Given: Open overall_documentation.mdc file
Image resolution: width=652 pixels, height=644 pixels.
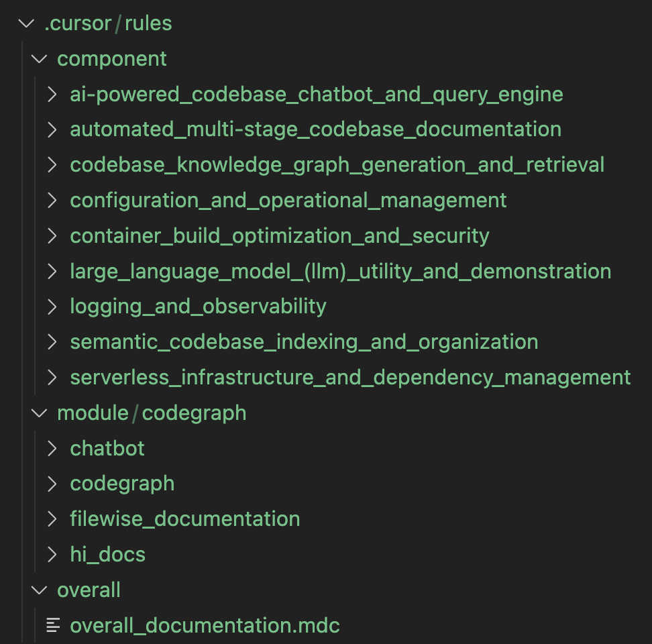Looking at the screenshot, I should pyautogui.click(x=205, y=625).
